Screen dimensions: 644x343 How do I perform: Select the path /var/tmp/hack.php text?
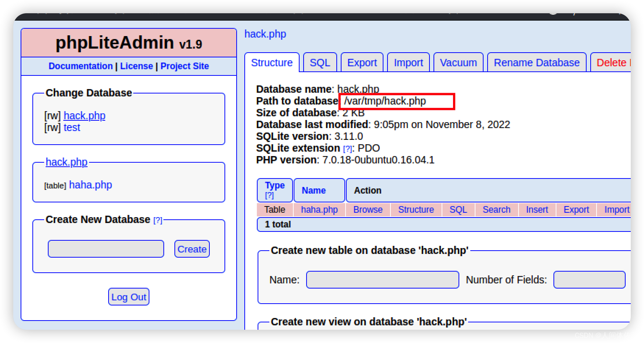[385, 101]
